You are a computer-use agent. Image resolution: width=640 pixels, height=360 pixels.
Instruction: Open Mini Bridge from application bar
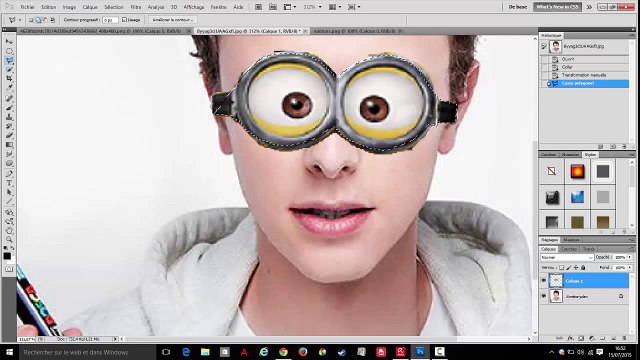[273, 7]
